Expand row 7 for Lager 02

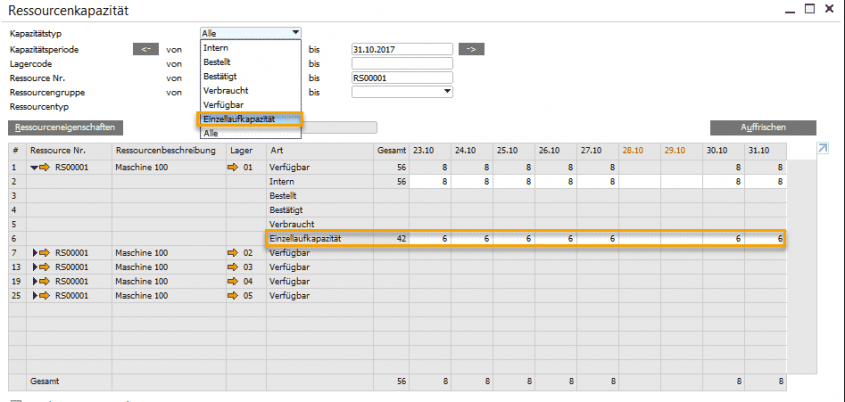click(x=36, y=253)
